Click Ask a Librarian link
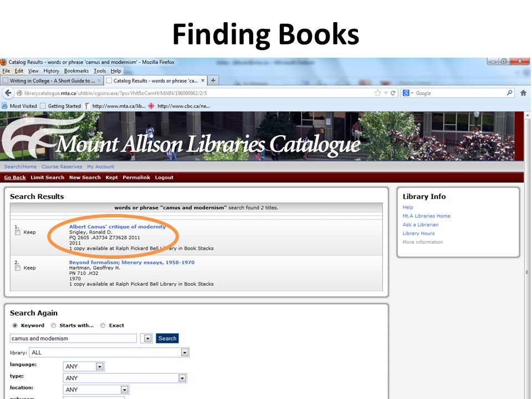 (421, 225)
